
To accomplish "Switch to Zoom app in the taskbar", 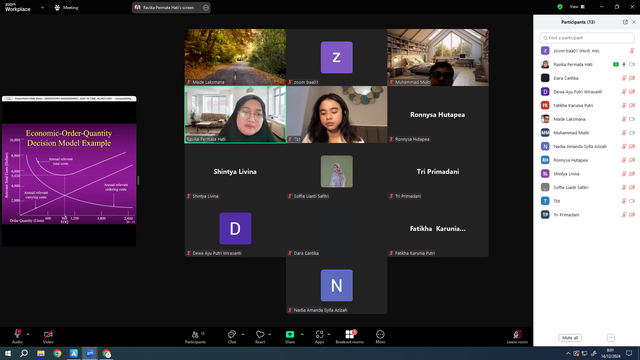I will click(x=90, y=353).
